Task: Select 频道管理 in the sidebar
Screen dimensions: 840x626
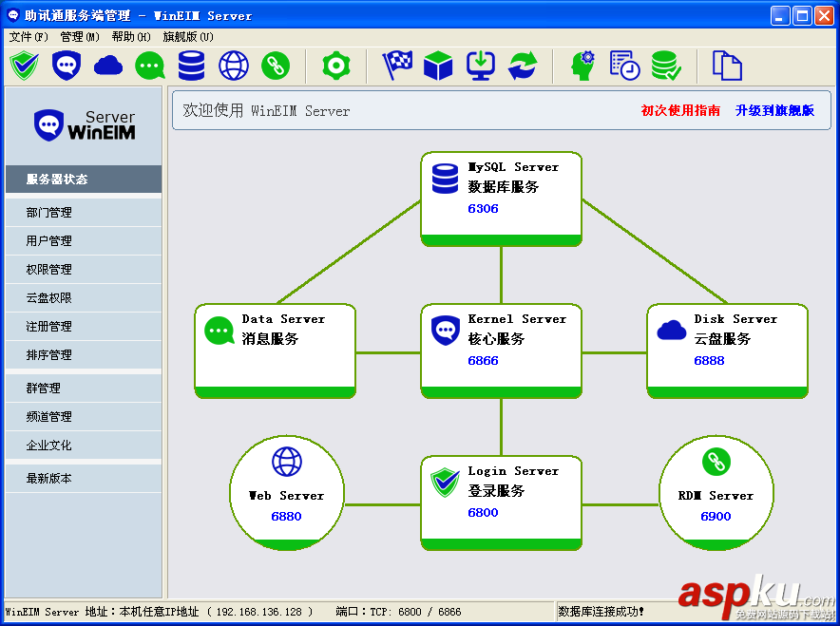Action: pos(84,417)
